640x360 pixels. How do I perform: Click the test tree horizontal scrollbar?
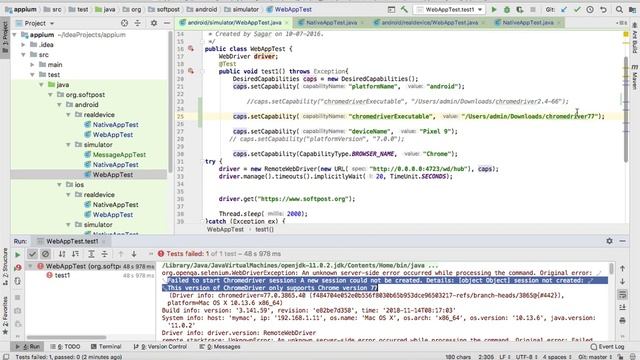tap(67, 338)
